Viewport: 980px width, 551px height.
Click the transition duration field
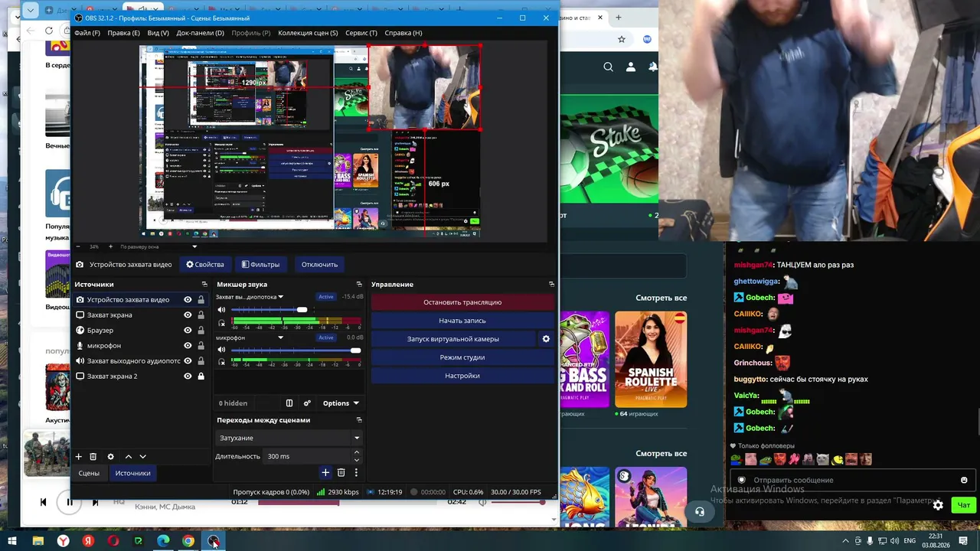point(307,456)
